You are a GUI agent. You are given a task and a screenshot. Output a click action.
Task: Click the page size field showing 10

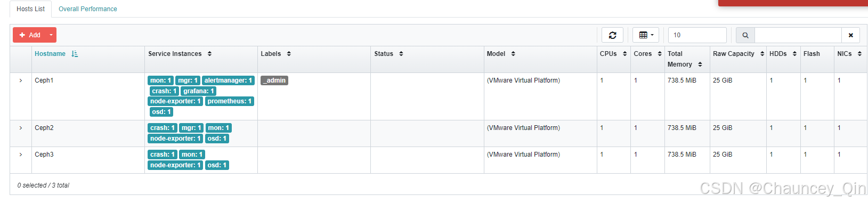point(697,35)
